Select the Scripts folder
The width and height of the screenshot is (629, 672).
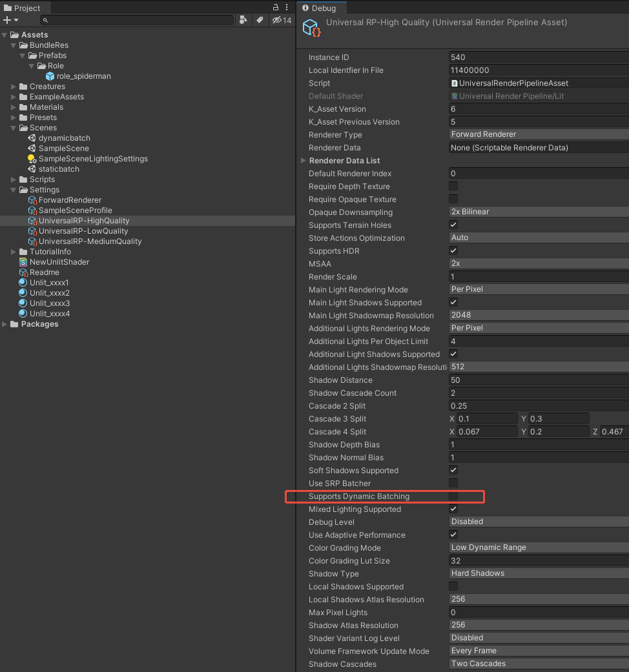pyautogui.click(x=42, y=179)
